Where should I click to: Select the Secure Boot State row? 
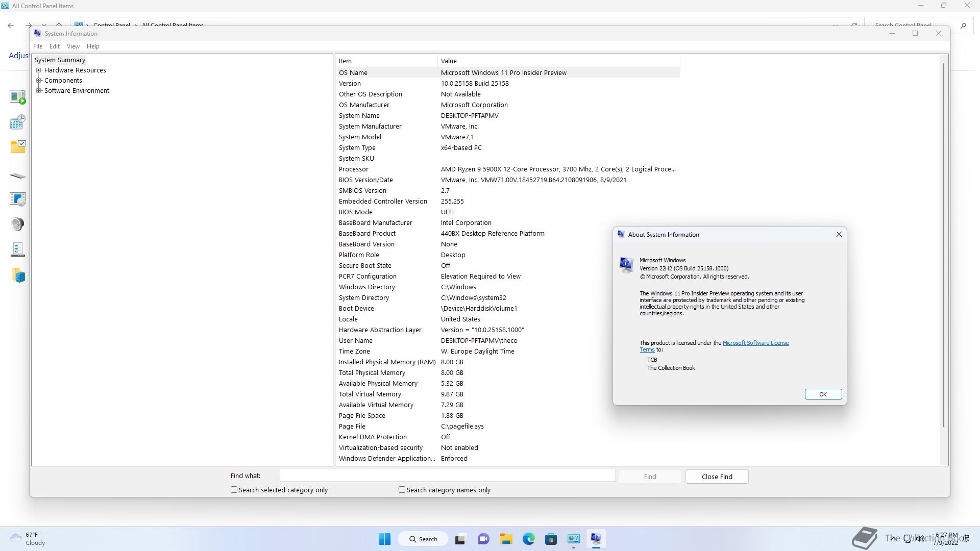click(x=508, y=265)
